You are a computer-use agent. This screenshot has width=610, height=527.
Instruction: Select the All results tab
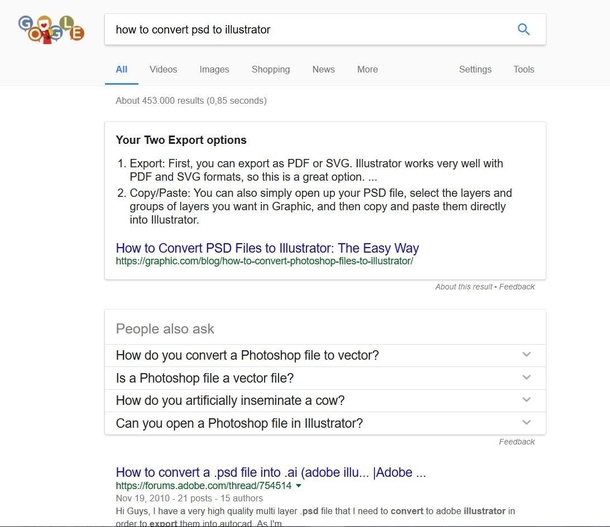pos(121,69)
